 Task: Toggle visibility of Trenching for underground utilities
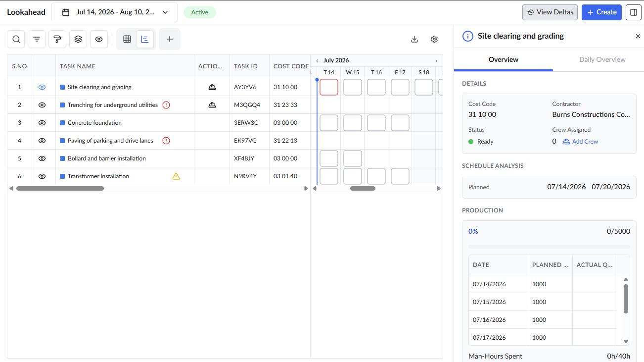tap(42, 105)
